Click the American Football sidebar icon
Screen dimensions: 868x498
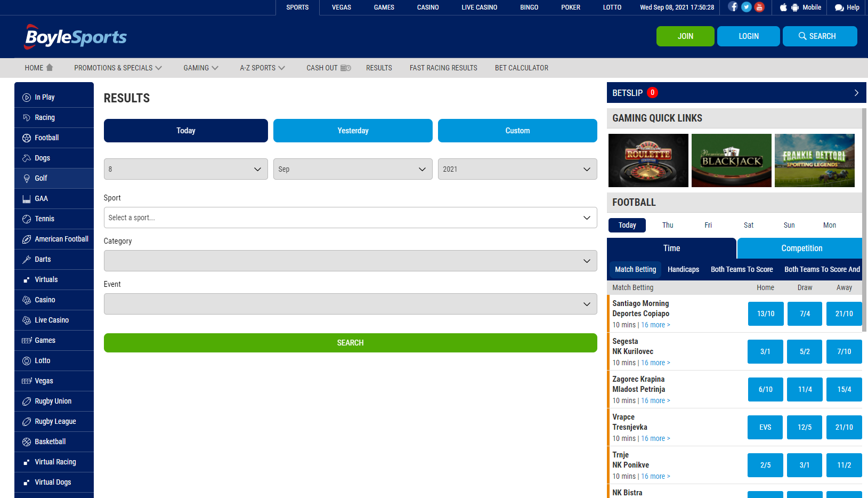pos(27,239)
